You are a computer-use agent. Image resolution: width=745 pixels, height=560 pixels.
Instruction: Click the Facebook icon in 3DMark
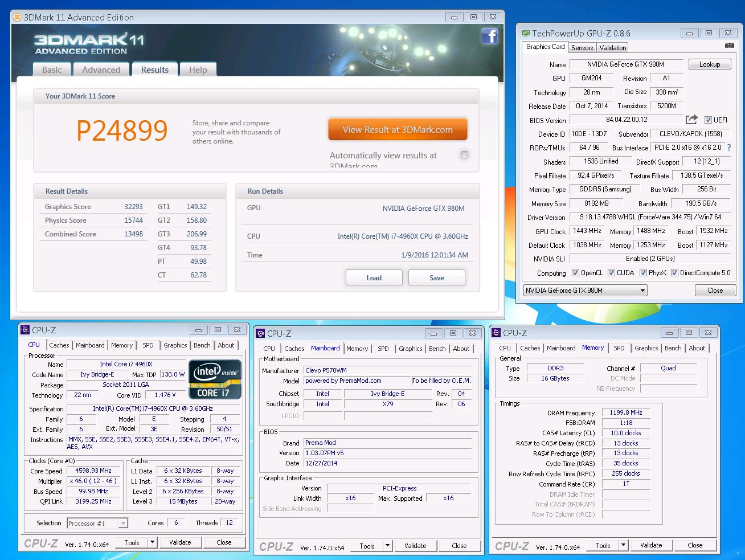(489, 36)
